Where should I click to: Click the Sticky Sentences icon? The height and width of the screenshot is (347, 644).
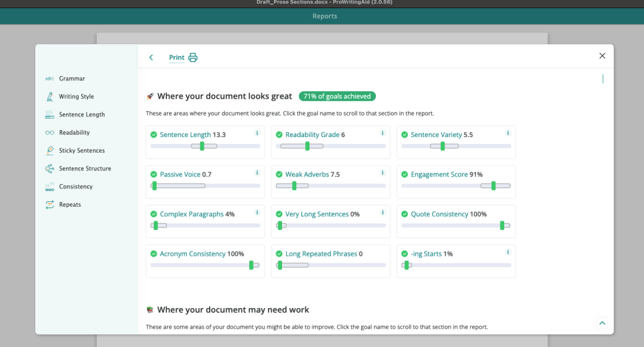pos(49,151)
